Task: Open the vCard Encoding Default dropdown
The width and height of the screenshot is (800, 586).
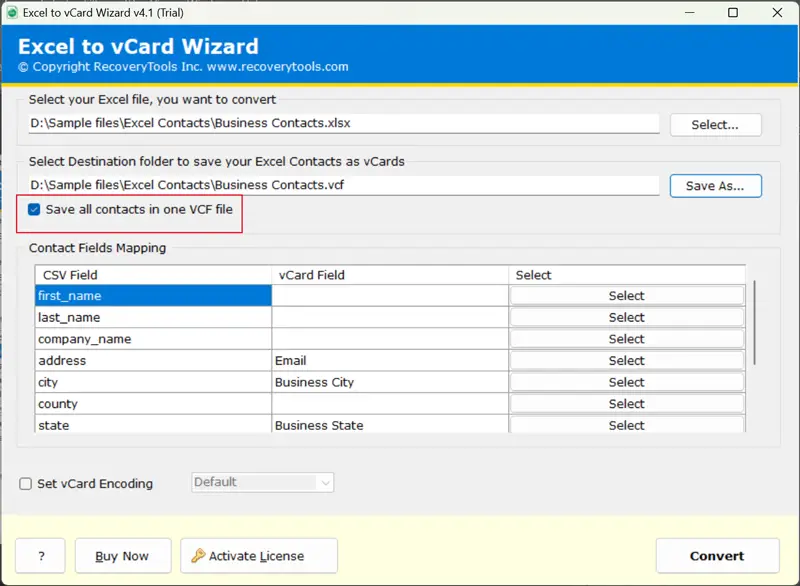Action: click(x=262, y=482)
